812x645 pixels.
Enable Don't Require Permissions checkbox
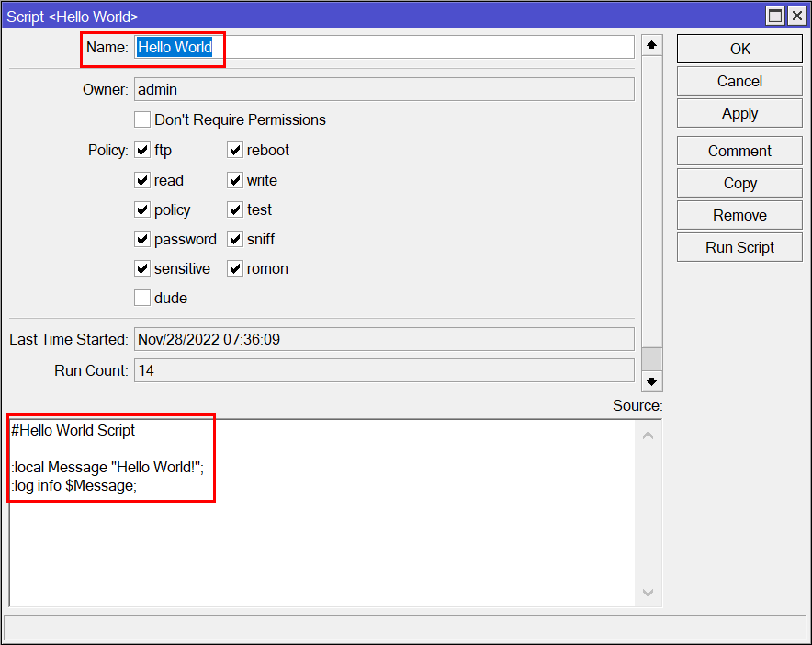tap(142, 119)
